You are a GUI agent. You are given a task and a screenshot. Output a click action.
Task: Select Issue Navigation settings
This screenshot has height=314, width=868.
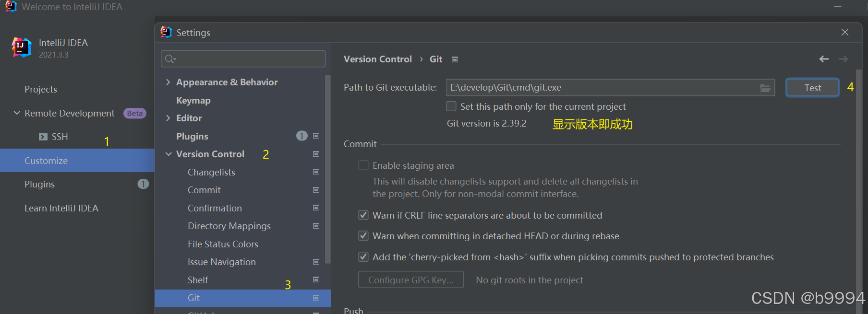pos(221,262)
